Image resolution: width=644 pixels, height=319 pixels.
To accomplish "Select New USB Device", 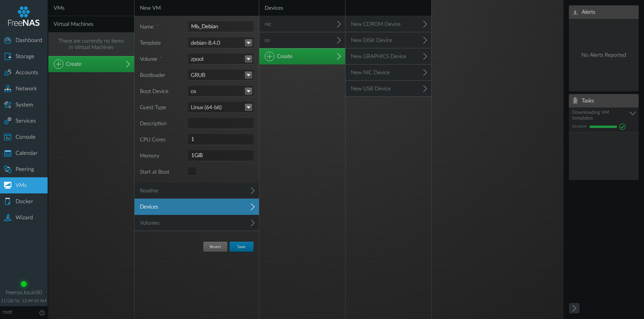I will (388, 89).
